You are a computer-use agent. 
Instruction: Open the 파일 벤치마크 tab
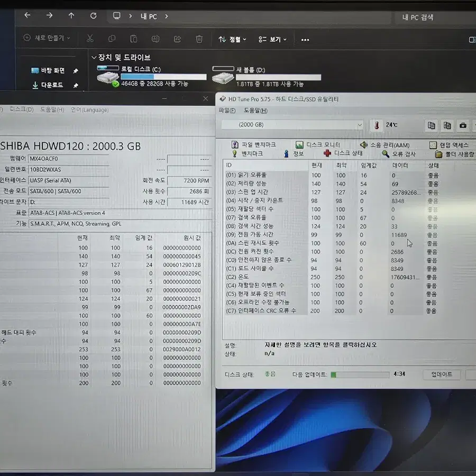(254, 144)
